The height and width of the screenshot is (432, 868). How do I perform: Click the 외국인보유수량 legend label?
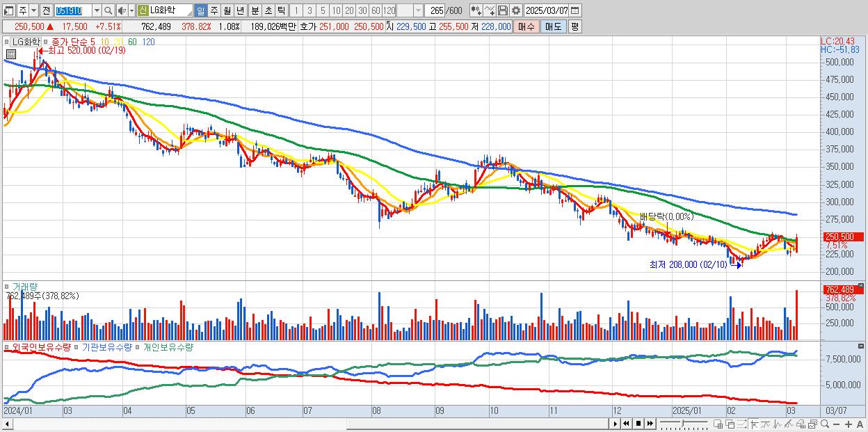[x=41, y=346]
